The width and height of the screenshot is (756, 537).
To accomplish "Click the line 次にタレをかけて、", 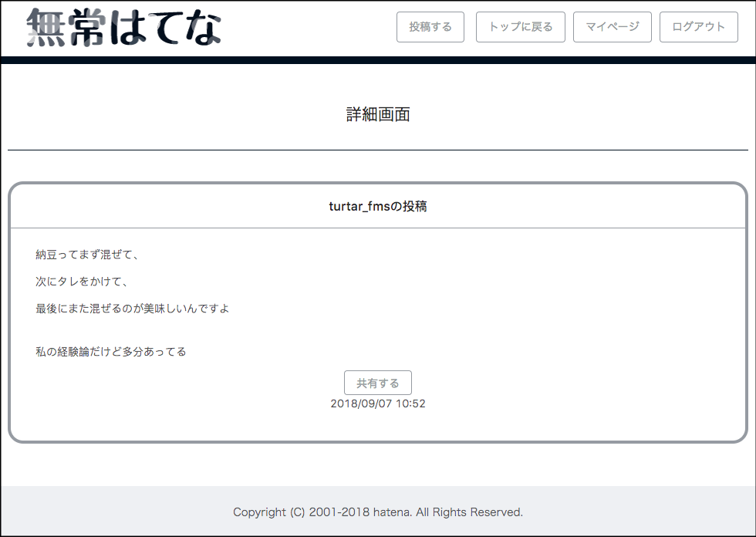I will [x=82, y=282].
